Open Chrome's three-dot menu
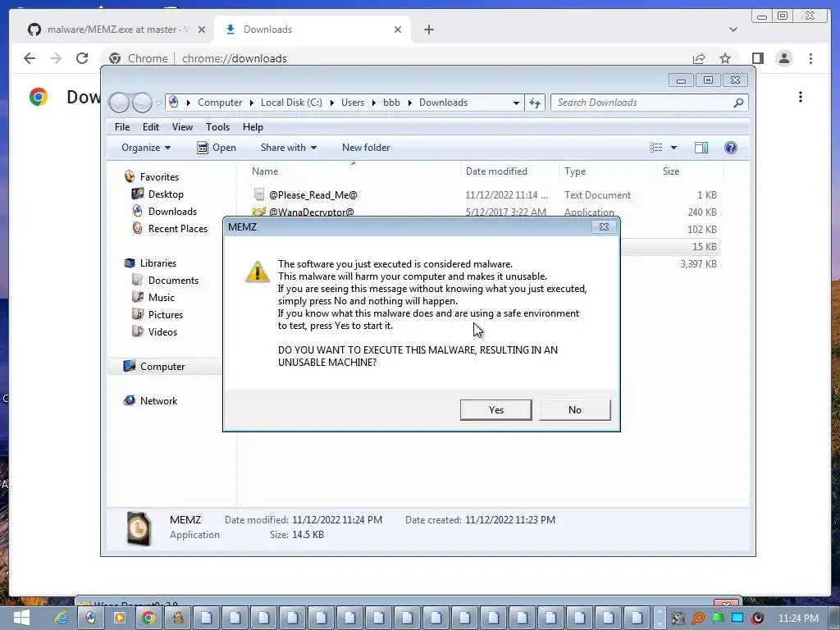This screenshot has width=840, height=630. 810,58
